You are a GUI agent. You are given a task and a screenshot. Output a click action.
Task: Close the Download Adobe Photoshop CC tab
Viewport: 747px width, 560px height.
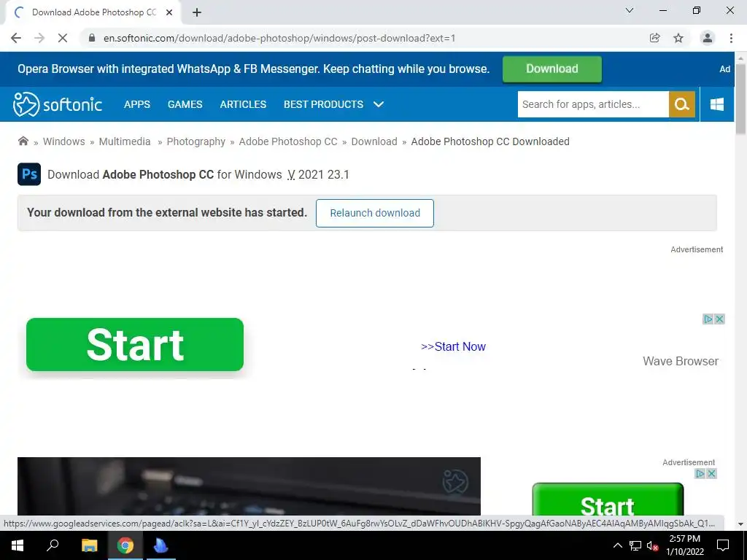(169, 12)
